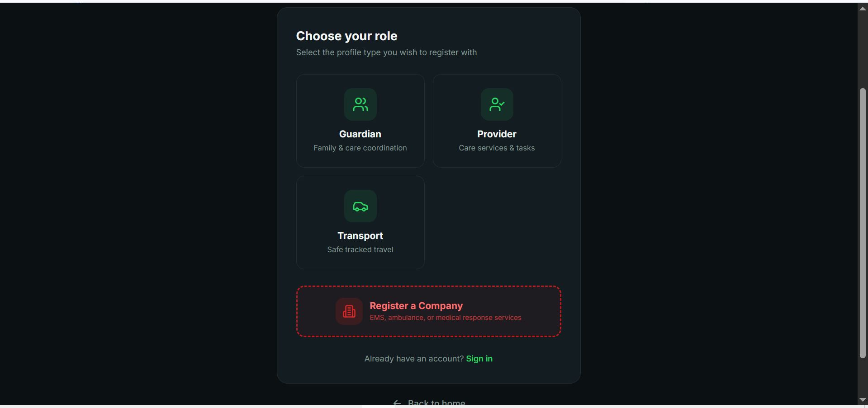Click the left arrow beside Back to home
This screenshot has height=408, width=868.
[x=397, y=403]
